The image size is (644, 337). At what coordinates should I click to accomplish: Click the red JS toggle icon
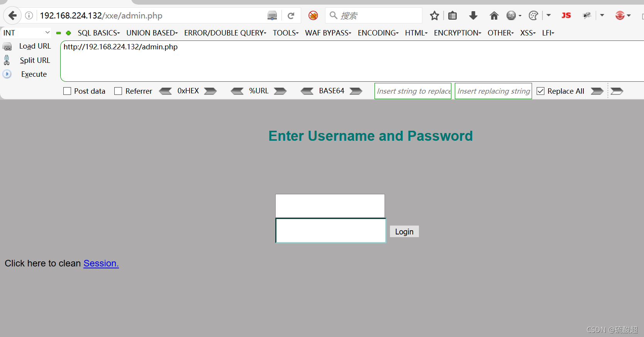click(x=566, y=15)
